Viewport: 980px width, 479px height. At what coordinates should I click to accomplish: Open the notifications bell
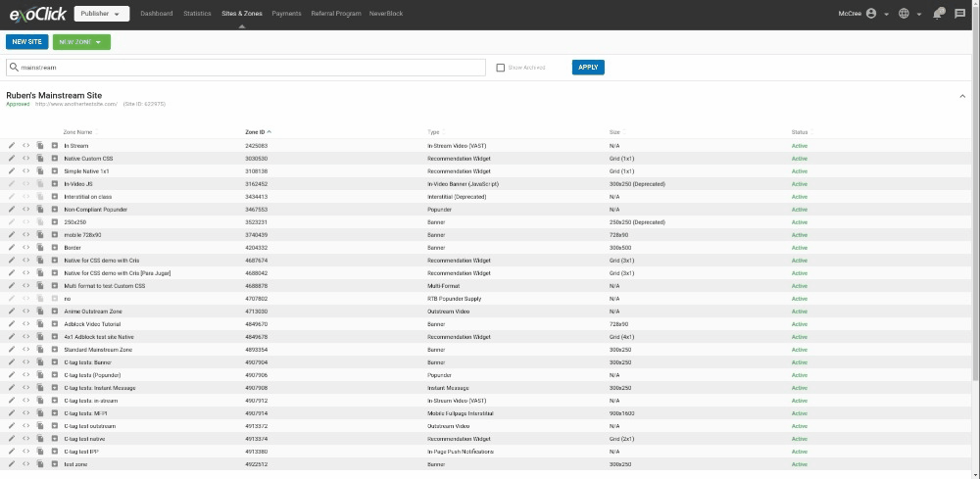coord(938,14)
